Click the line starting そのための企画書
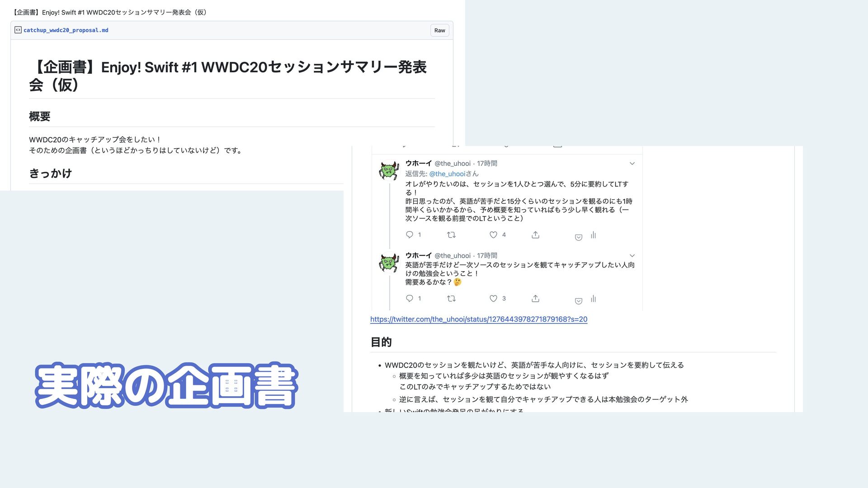 point(137,150)
